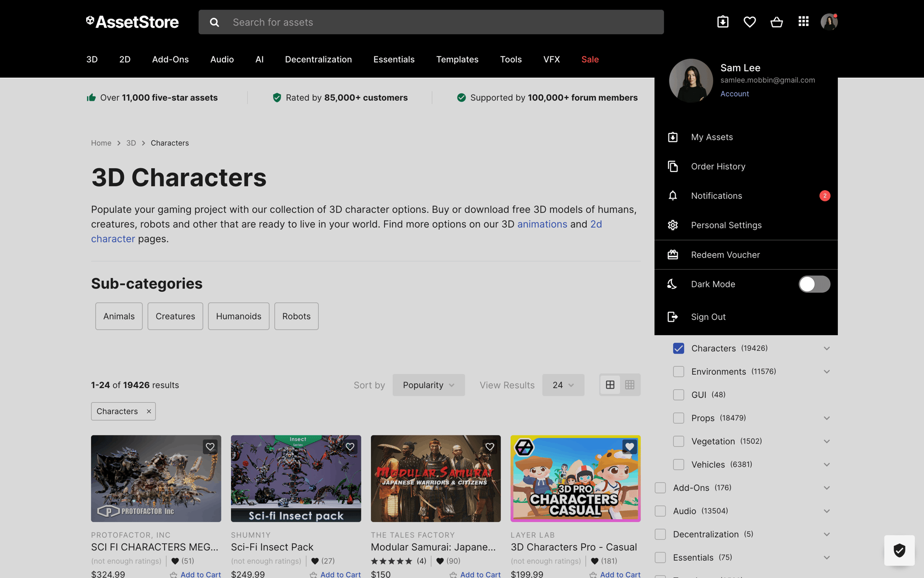Expand the Characters filter chevron
Screen dimensions: 924x578
(x=827, y=348)
